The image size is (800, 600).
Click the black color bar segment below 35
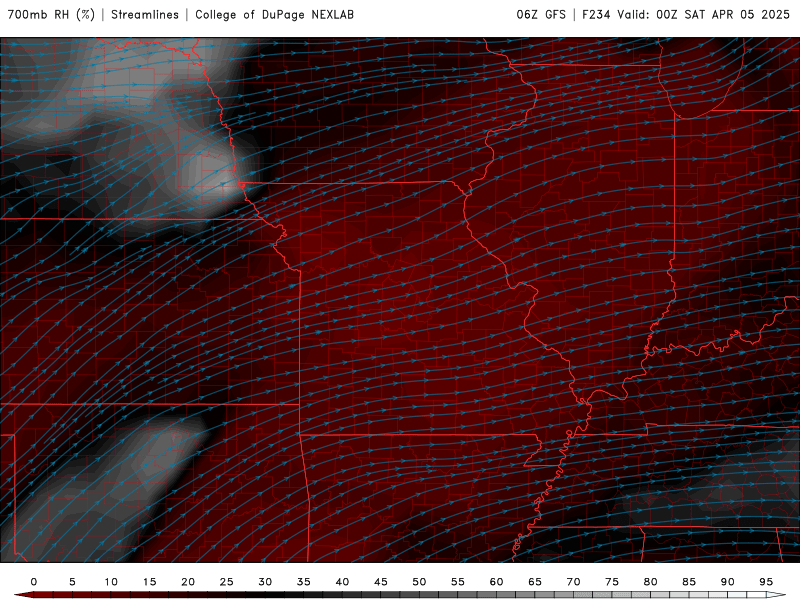(x=294, y=595)
